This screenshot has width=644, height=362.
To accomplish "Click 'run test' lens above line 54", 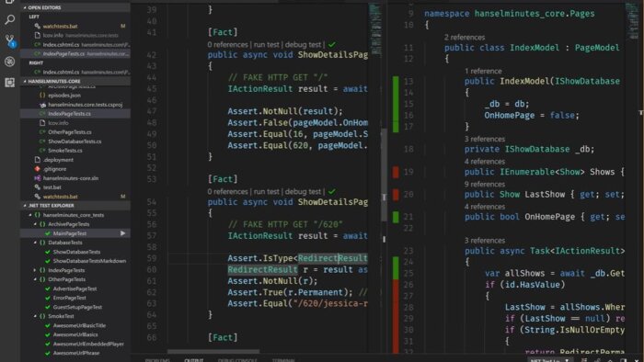I will (266, 191).
